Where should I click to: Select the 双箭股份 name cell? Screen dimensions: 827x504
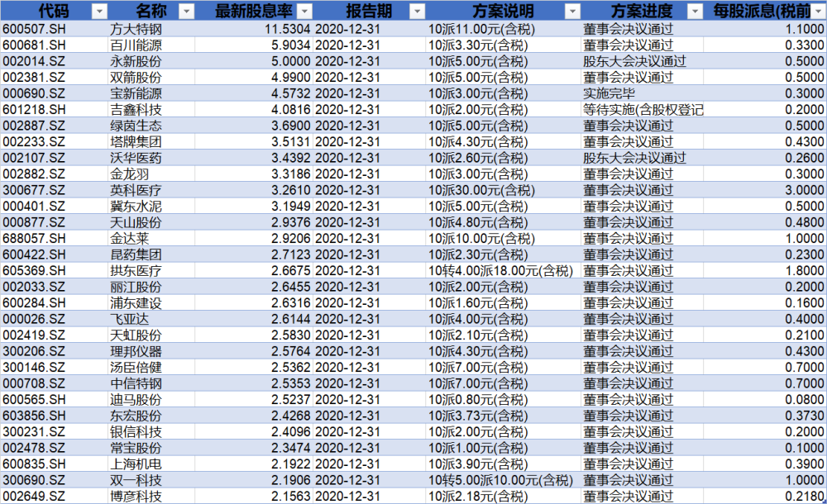click(x=151, y=78)
